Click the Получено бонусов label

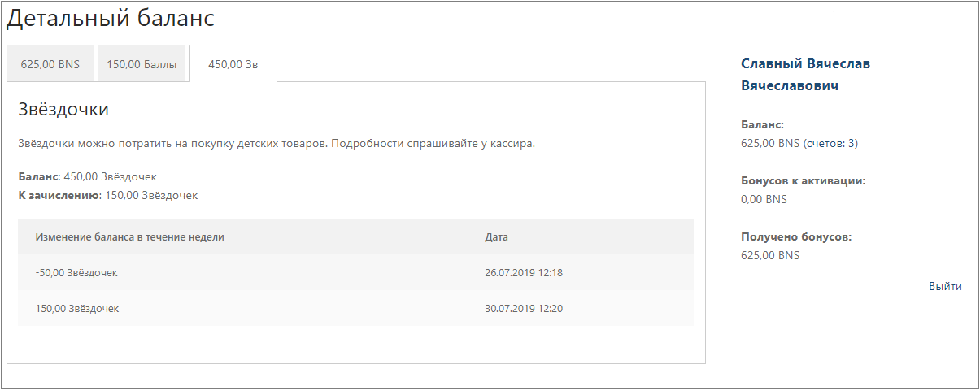click(796, 236)
